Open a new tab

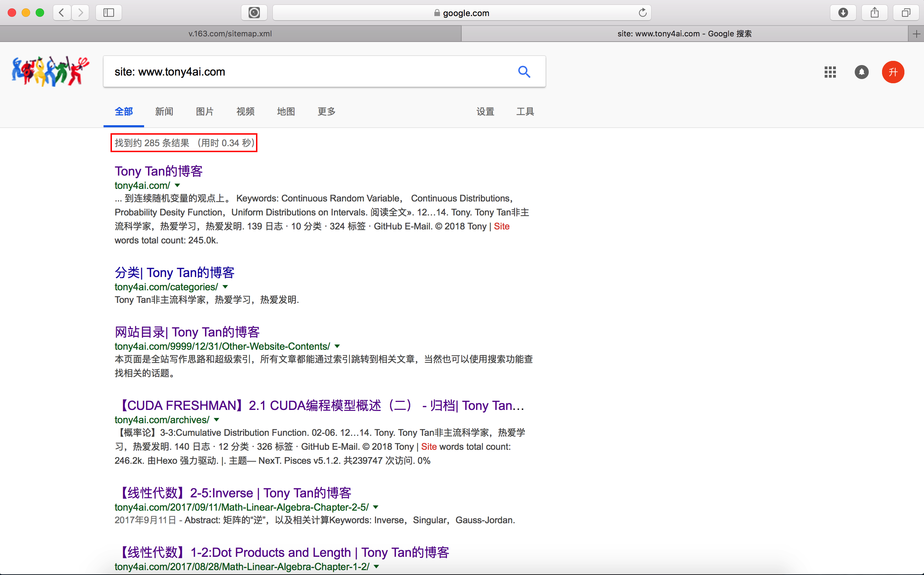click(x=916, y=34)
